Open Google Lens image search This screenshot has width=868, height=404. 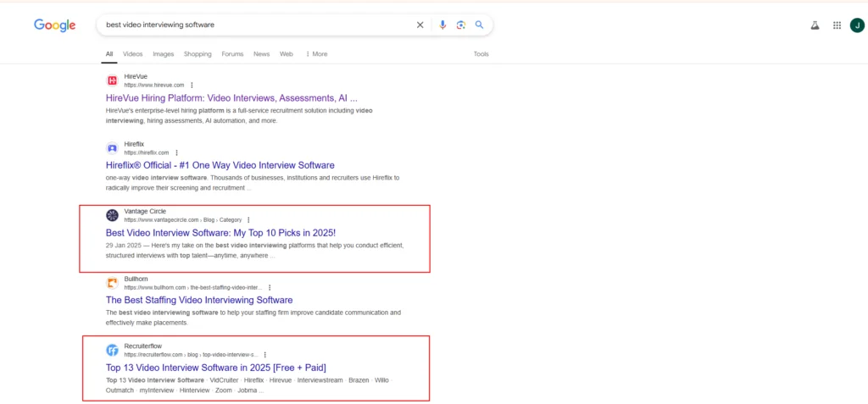coord(461,25)
